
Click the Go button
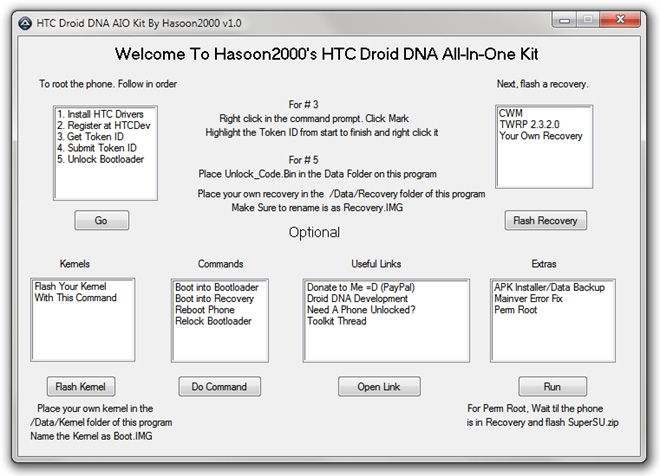pos(101,220)
